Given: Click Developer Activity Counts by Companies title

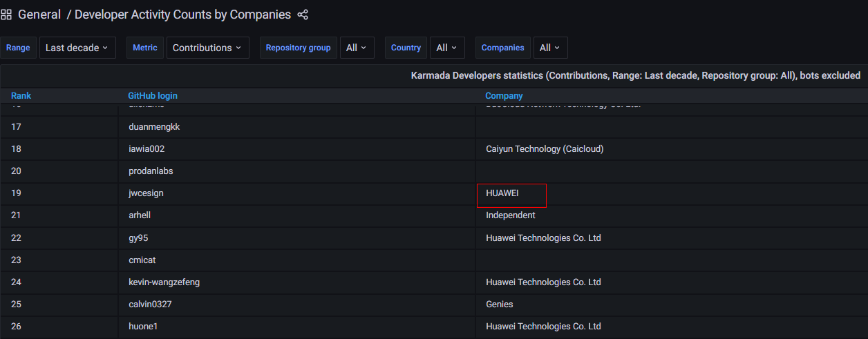Looking at the screenshot, I should pos(182,14).
